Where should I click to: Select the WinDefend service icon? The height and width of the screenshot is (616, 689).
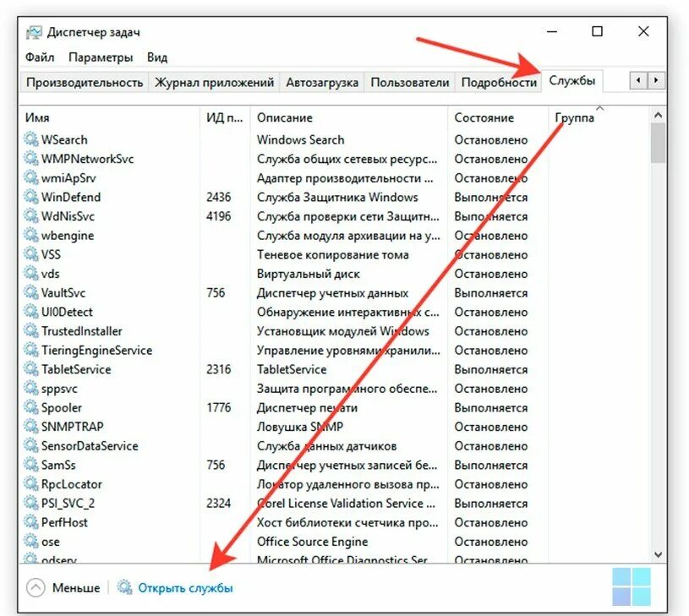(30, 197)
